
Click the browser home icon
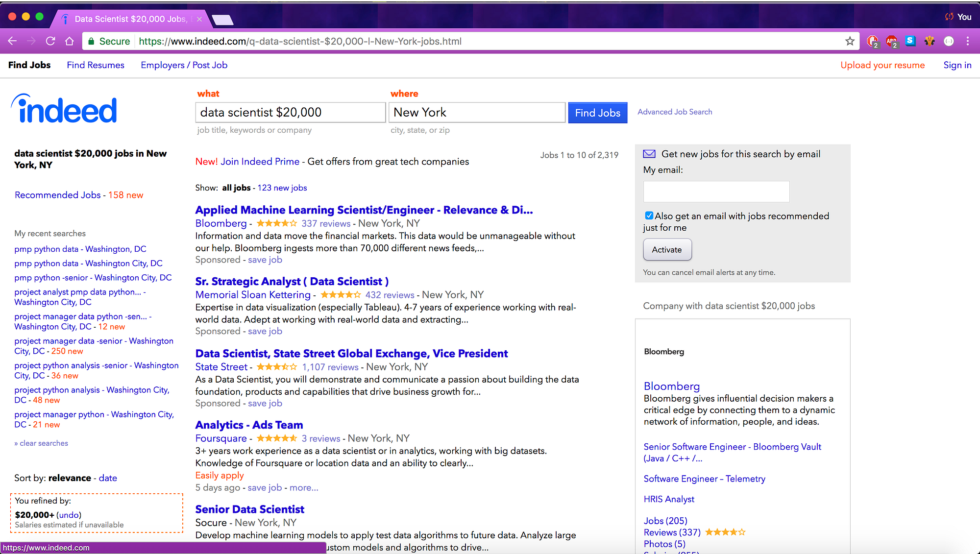70,41
